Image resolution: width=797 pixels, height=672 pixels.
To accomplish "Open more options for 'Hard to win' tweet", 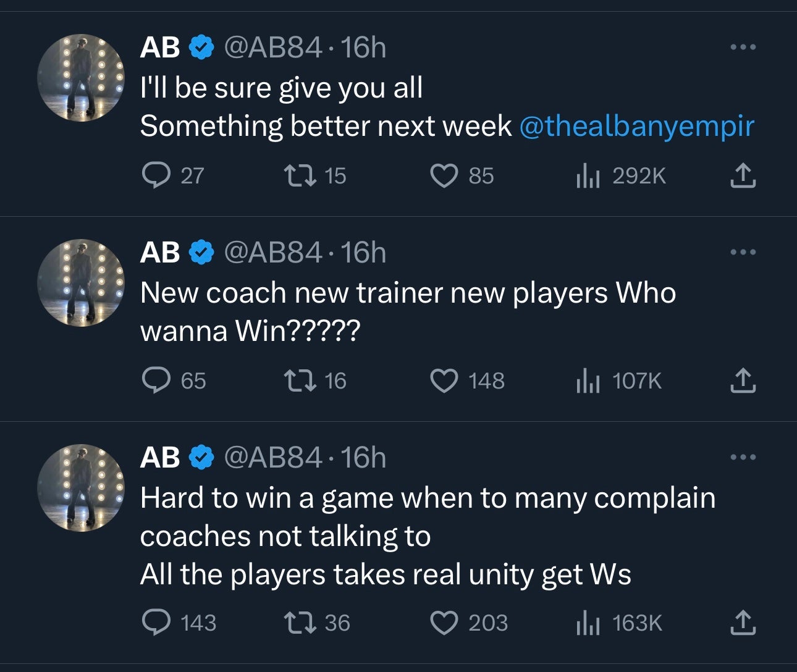I will (x=742, y=457).
